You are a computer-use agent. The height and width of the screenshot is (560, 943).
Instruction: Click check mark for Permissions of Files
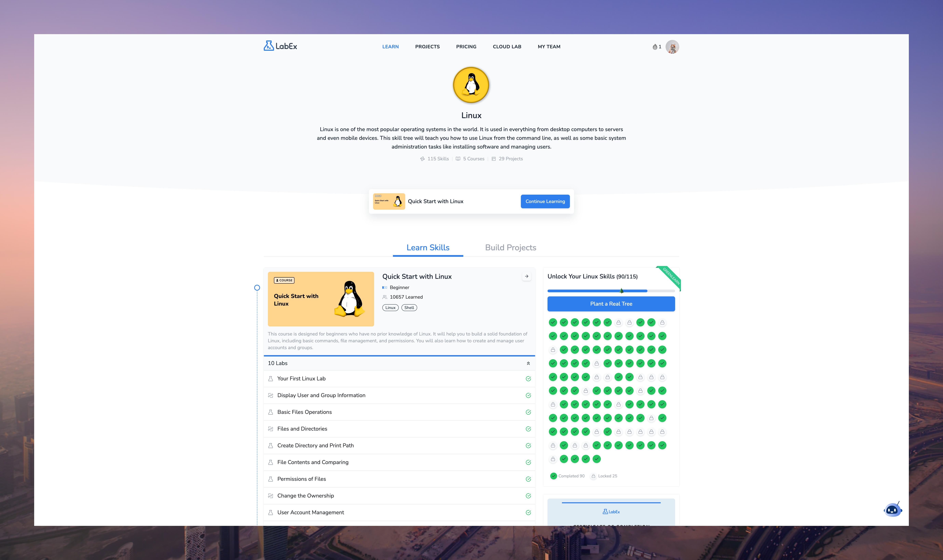click(x=528, y=479)
